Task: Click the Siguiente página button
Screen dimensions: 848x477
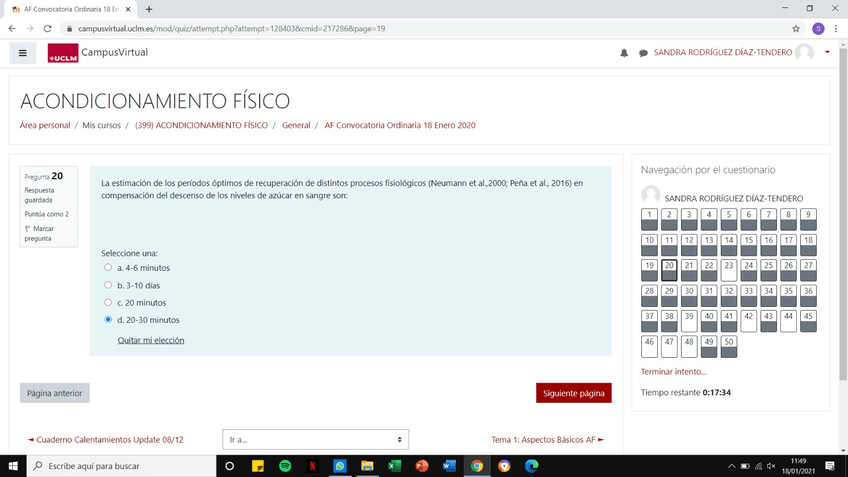Action: coord(573,393)
